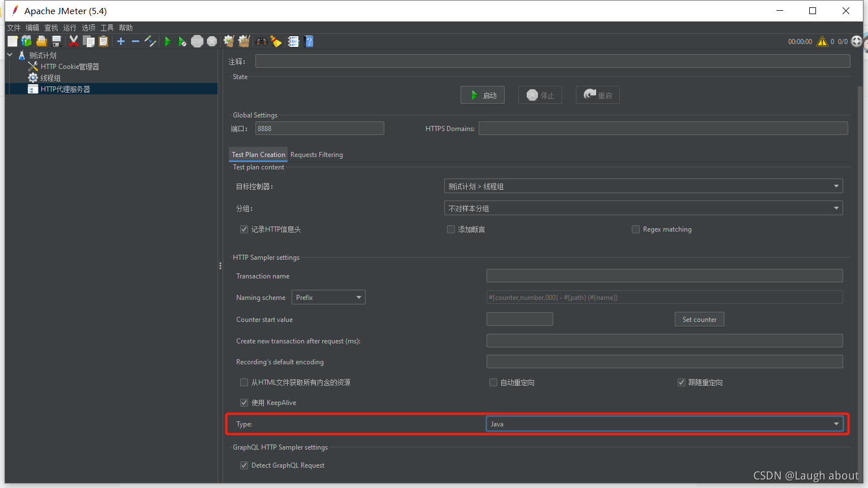The width and height of the screenshot is (868, 488).
Task: Click the 重启 restart button
Action: pyautogui.click(x=598, y=95)
